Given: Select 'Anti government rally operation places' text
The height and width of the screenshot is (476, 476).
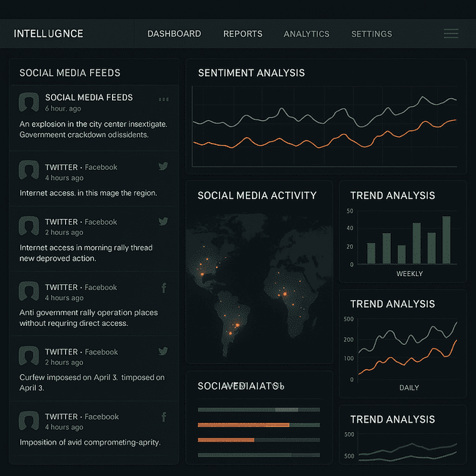Looking at the screenshot, I should (89, 313).
